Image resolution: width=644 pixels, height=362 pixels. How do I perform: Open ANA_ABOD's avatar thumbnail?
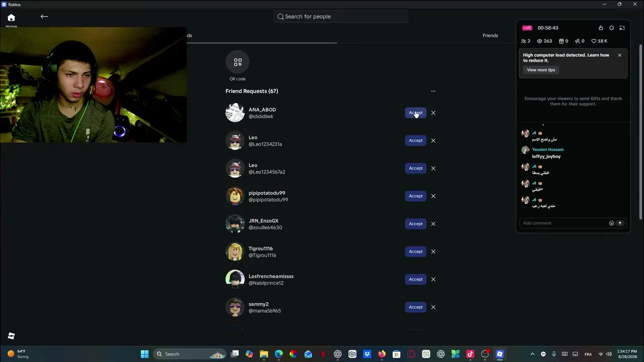pos(235,113)
